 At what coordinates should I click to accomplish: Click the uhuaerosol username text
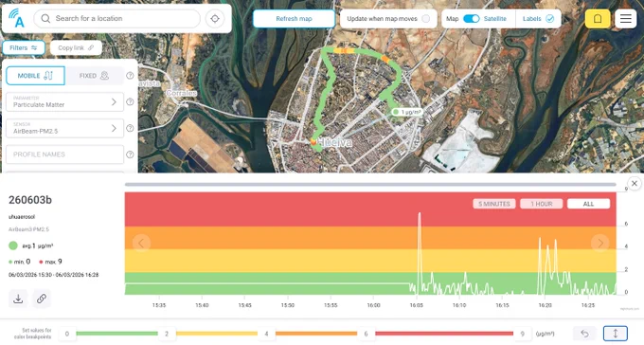coord(22,217)
